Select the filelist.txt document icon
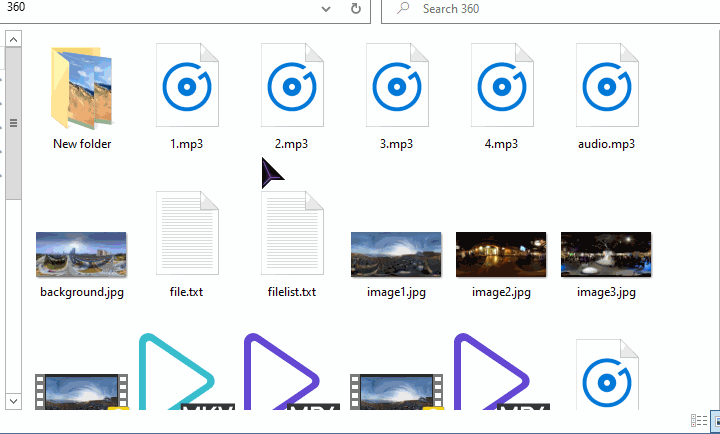The image size is (720, 434). tap(292, 233)
